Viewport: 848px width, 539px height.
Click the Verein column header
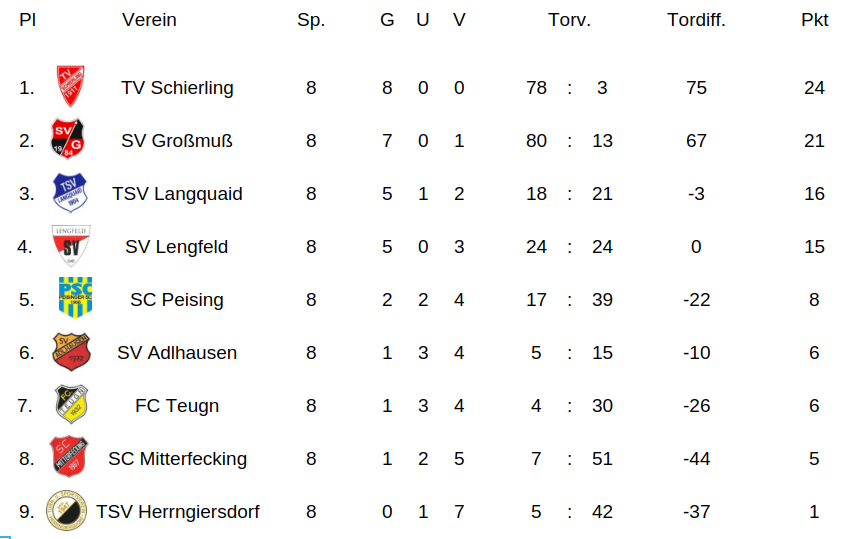click(149, 20)
